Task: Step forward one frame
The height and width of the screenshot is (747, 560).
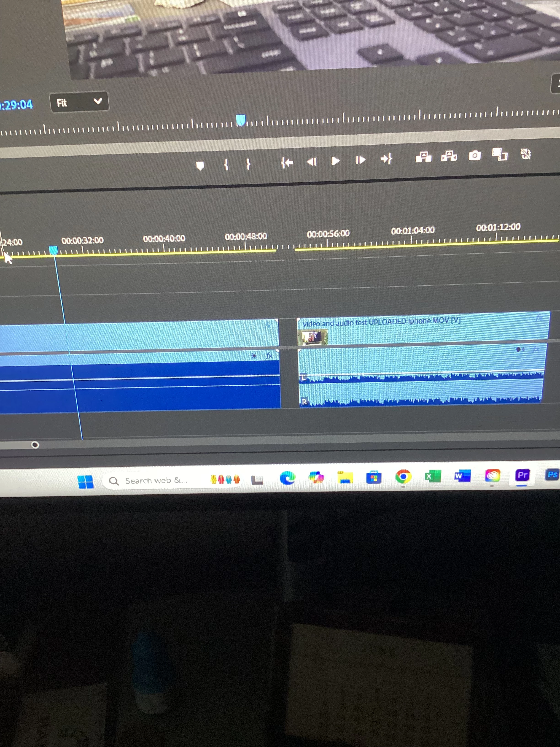Action: [360, 160]
